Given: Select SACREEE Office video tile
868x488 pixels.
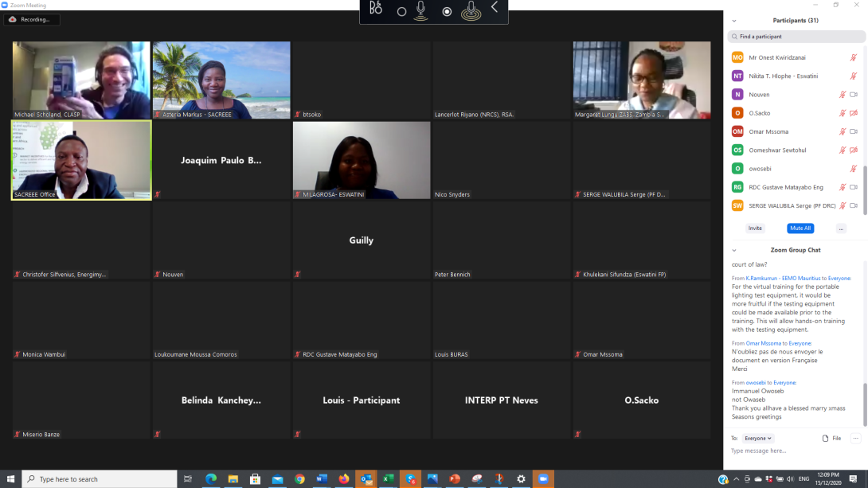Looking at the screenshot, I should pos(81,161).
